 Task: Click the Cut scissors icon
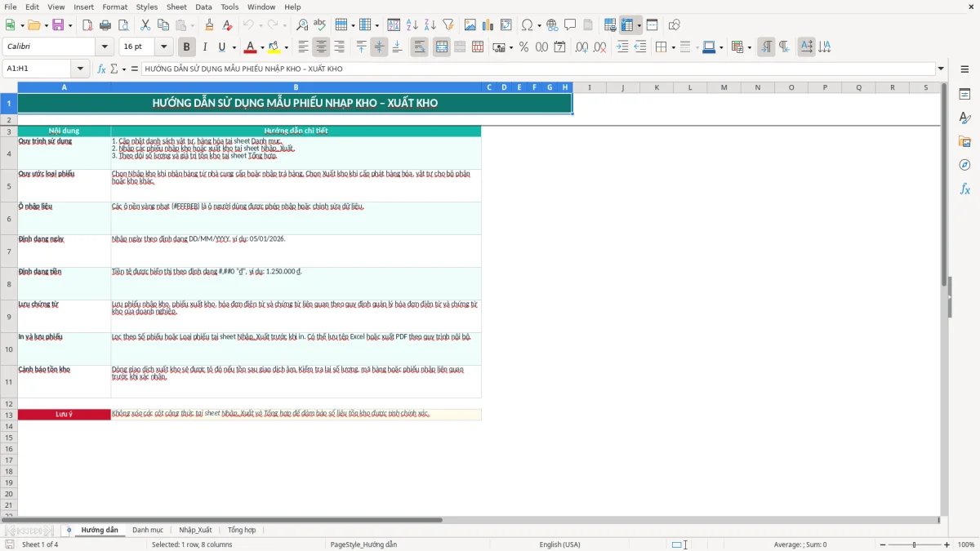(x=145, y=25)
